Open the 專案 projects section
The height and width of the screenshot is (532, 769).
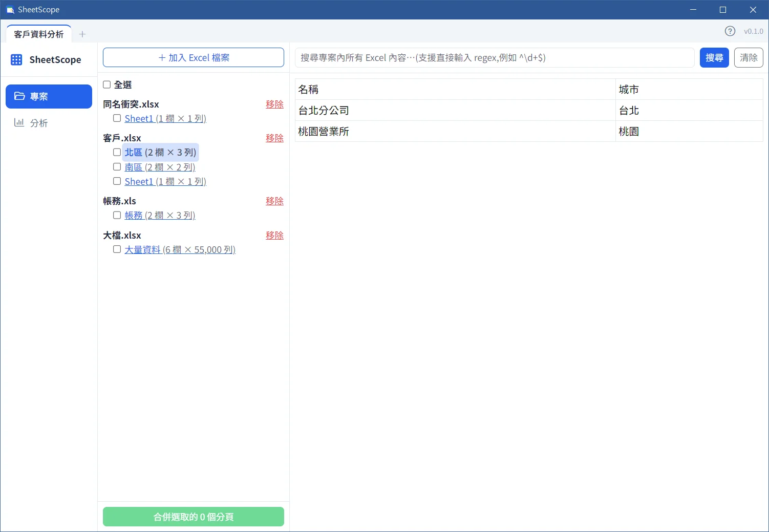point(49,96)
